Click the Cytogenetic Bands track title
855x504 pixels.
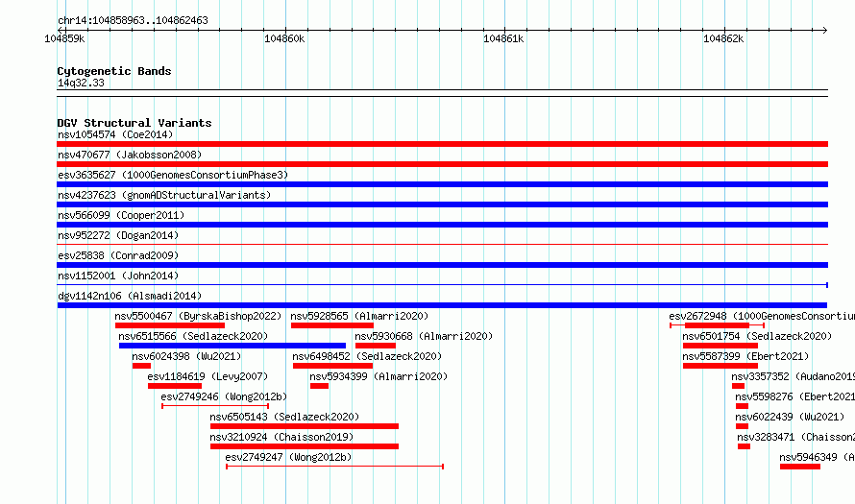pyautogui.click(x=114, y=71)
